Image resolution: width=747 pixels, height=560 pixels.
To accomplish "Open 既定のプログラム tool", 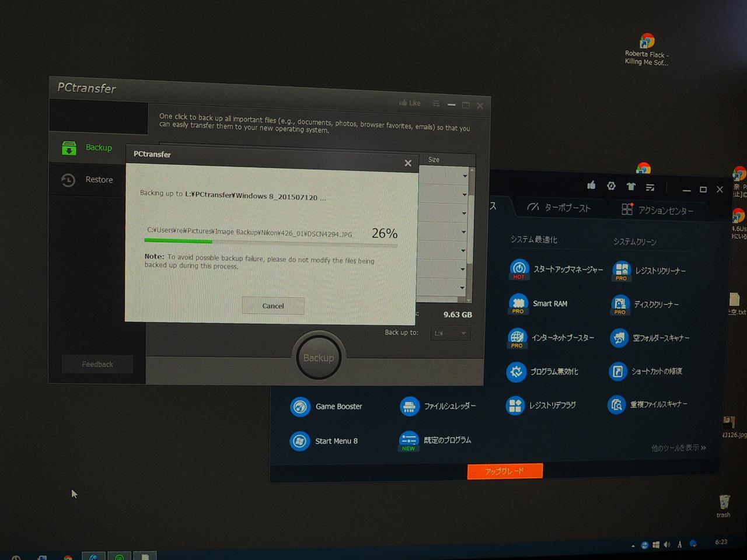I will pos(435,440).
